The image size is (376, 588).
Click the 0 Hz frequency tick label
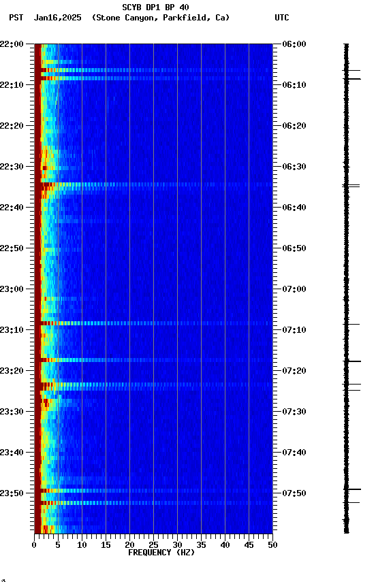35,545
